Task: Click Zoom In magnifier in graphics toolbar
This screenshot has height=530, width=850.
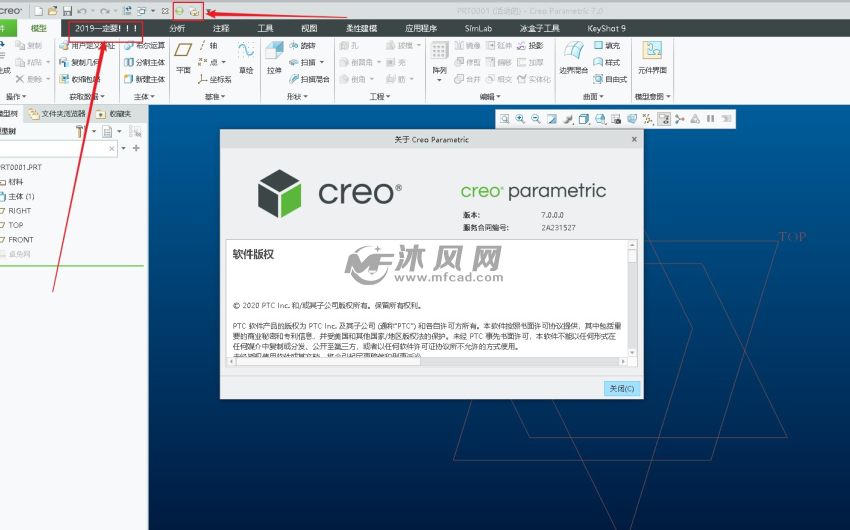Action: (x=520, y=119)
